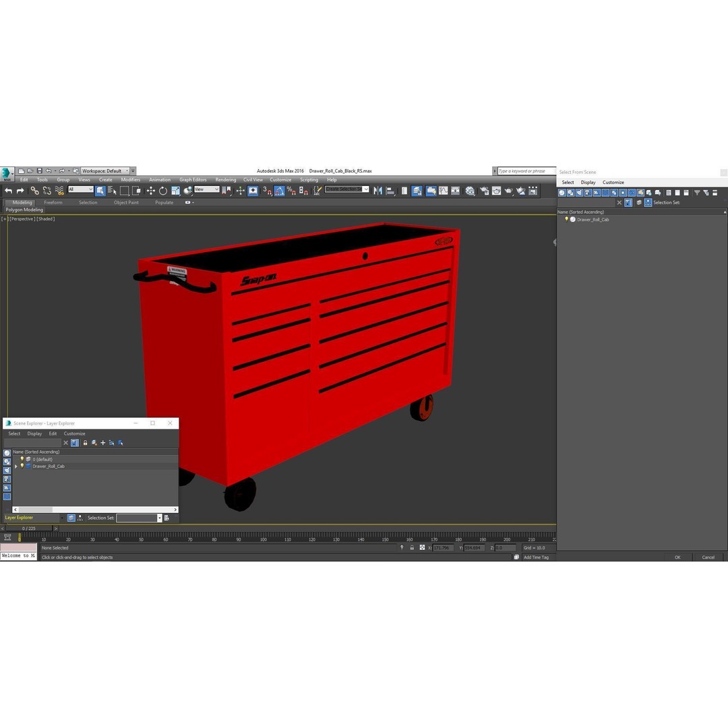Click the Layer Explorer horizontal scrollbar
Screen dimensions: 728x728
pos(95,510)
